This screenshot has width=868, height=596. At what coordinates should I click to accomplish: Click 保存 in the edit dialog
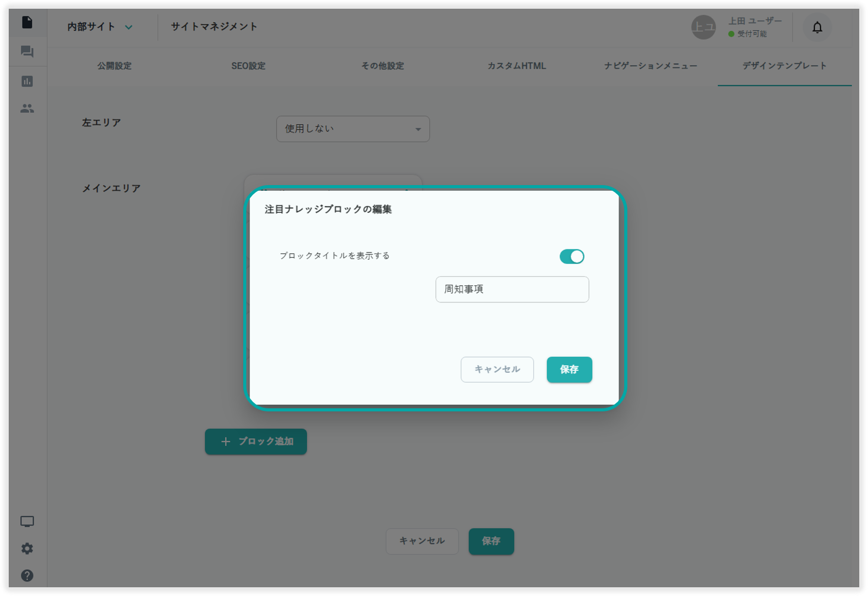point(569,370)
